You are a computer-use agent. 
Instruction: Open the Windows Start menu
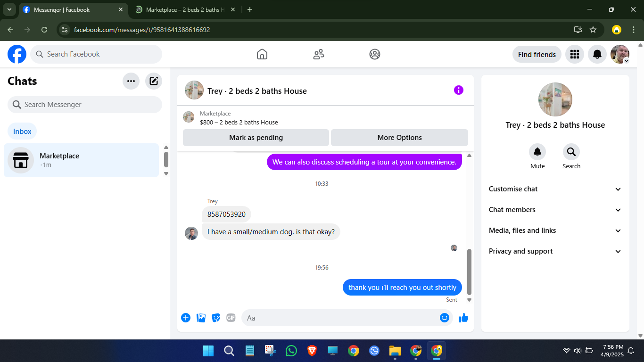point(208,351)
